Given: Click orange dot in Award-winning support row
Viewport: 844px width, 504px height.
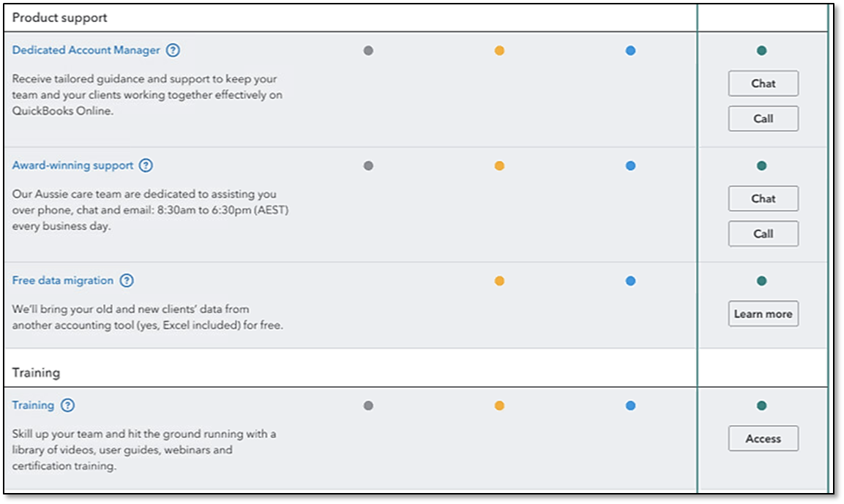Looking at the screenshot, I should (x=499, y=165).
